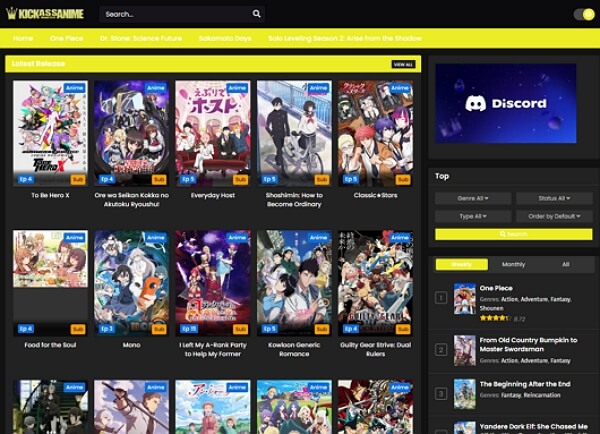Click Sub badge on Everyday Host

(x=240, y=179)
